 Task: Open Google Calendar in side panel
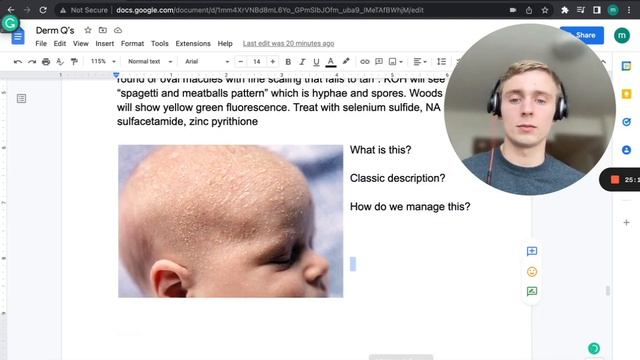627,66
